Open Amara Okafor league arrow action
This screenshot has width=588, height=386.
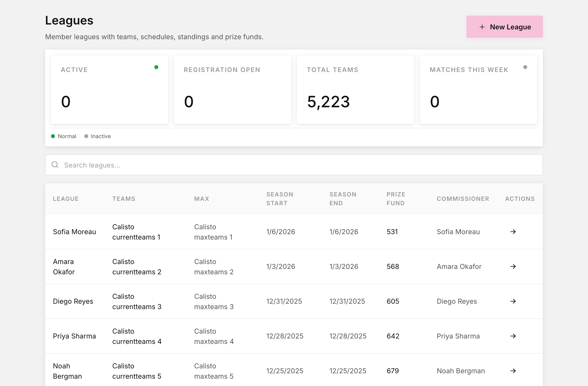(513, 266)
